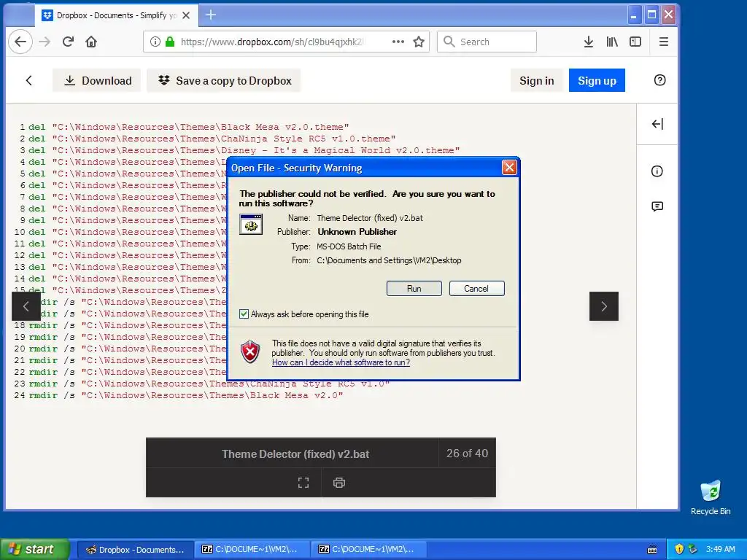Bookmark this page with the star icon
747x560 pixels.
(419, 42)
